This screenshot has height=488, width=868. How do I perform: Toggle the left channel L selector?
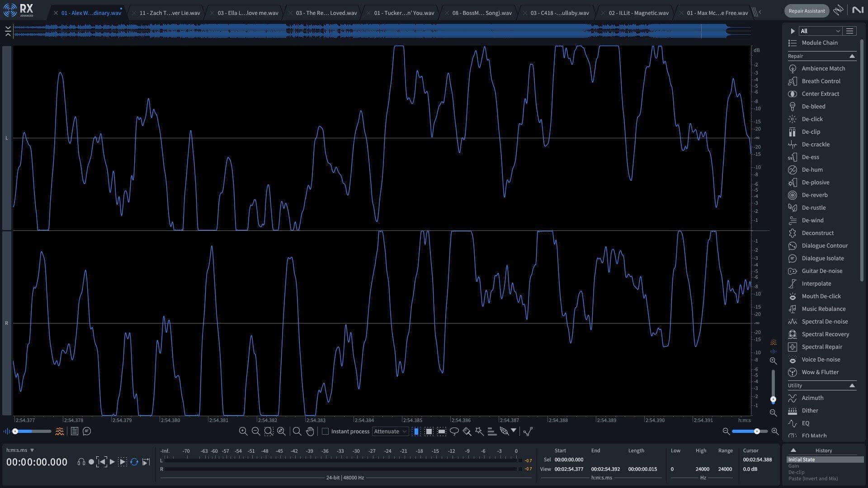(x=7, y=138)
